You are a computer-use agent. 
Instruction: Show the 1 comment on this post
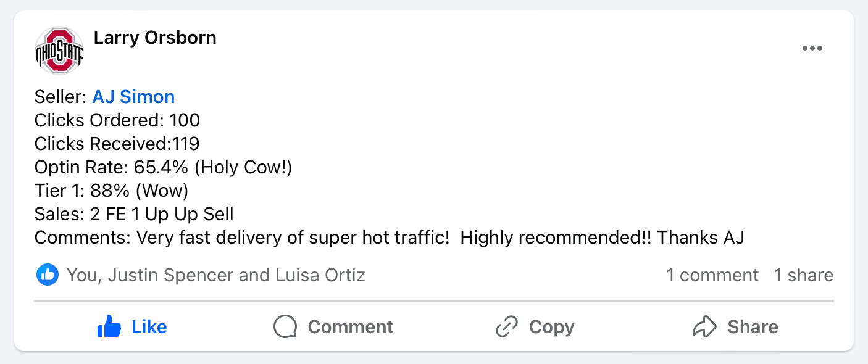pos(712,275)
